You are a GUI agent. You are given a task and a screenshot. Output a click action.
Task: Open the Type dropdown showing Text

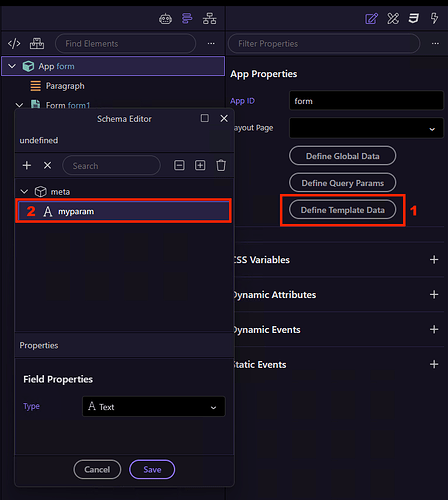(154, 406)
